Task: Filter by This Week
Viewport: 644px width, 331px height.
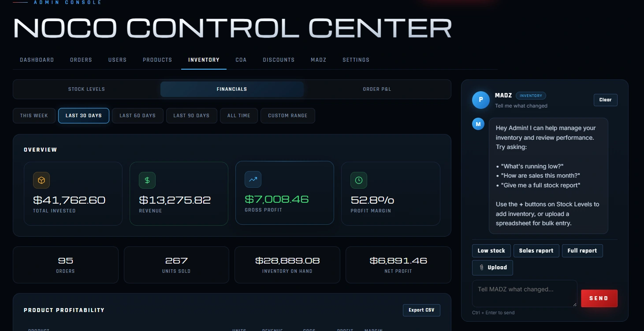Action: [34, 115]
